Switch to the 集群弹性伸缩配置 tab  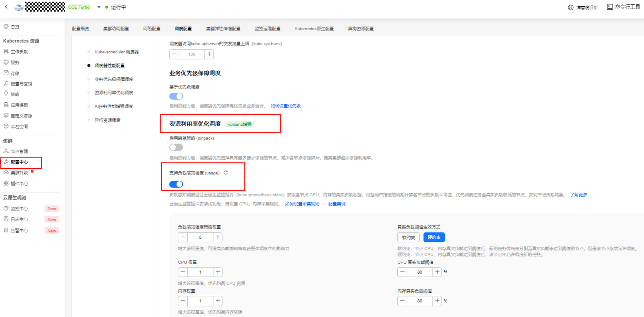[x=223, y=29]
